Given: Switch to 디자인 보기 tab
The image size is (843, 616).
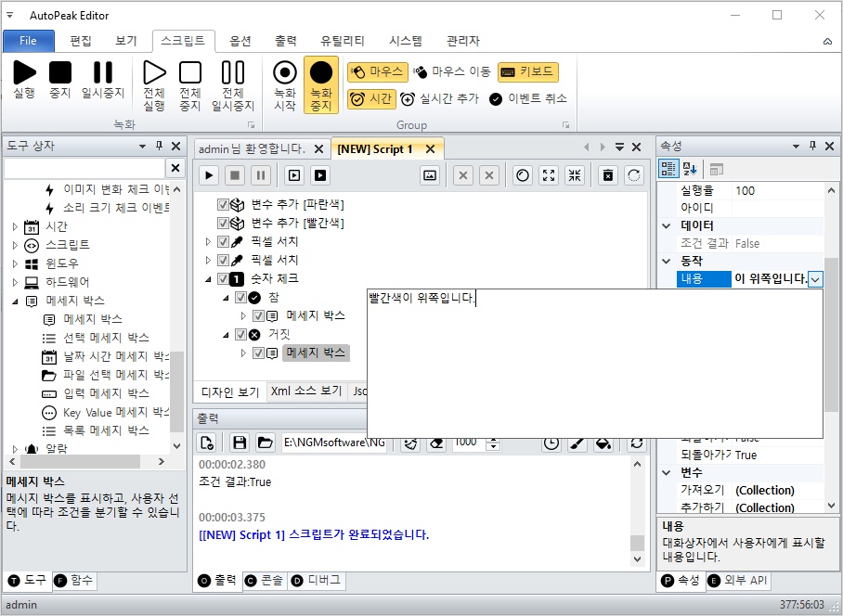Looking at the screenshot, I should 230,391.
